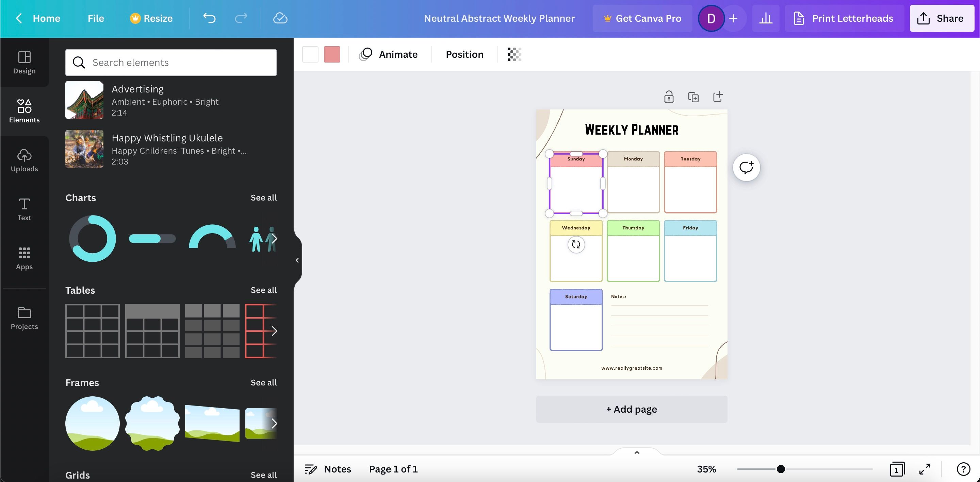Click the Add page button
Image resolution: width=980 pixels, height=482 pixels.
click(632, 409)
